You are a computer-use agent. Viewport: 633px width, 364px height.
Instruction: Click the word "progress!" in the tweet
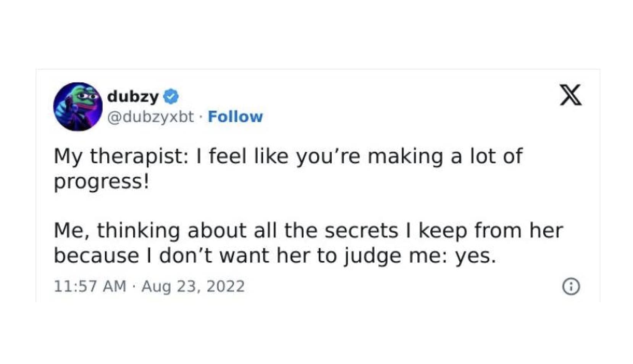tap(101, 181)
